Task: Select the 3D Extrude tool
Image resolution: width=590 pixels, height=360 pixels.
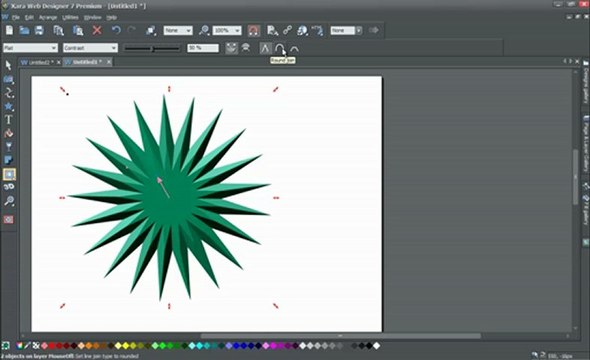Action: pos(9,187)
